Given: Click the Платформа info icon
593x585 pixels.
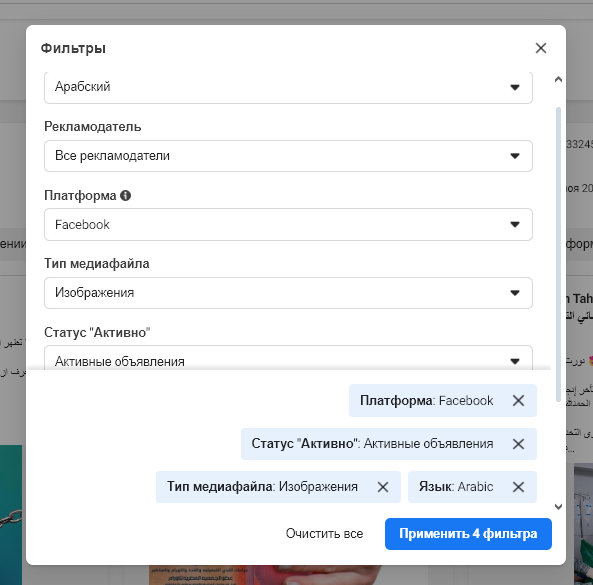Looking at the screenshot, I should [126, 196].
